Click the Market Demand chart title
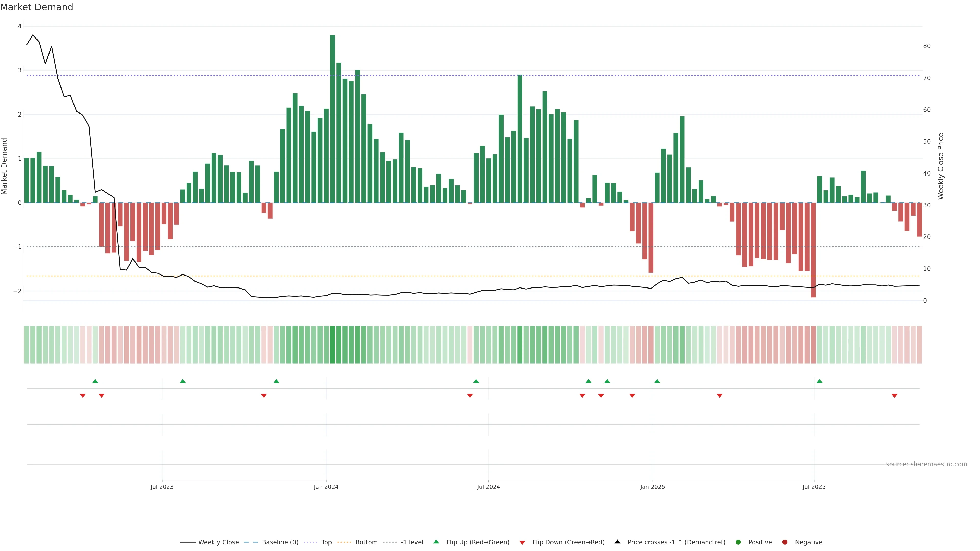The width and height of the screenshot is (980, 551). [x=36, y=7]
